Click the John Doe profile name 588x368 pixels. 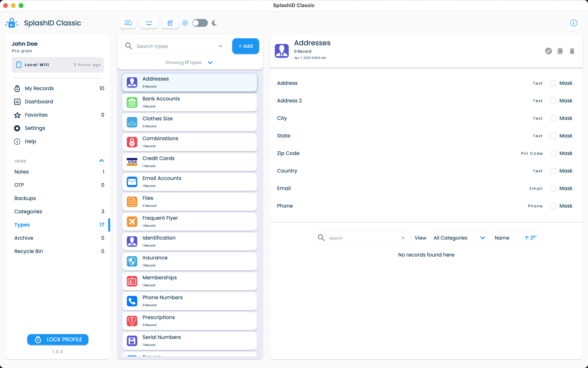click(24, 44)
